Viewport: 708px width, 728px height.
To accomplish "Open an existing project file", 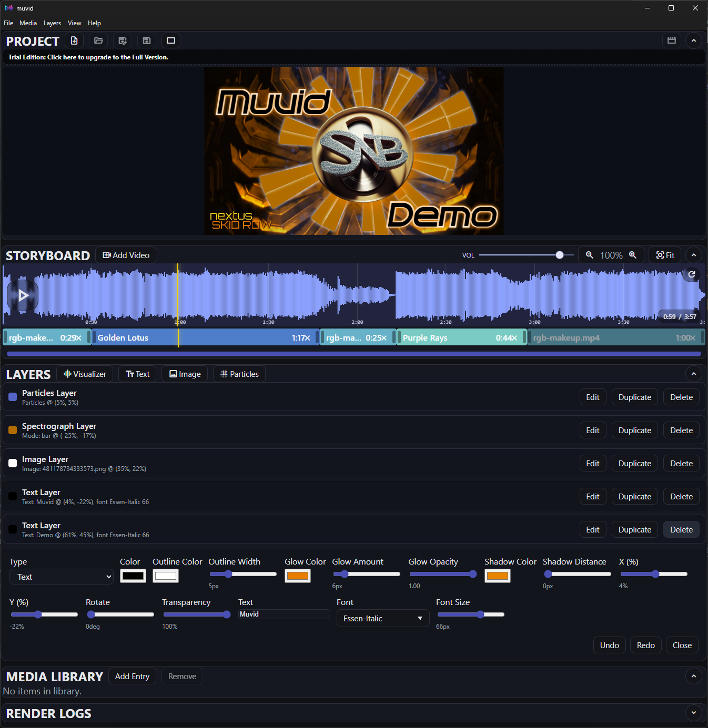I will (98, 40).
